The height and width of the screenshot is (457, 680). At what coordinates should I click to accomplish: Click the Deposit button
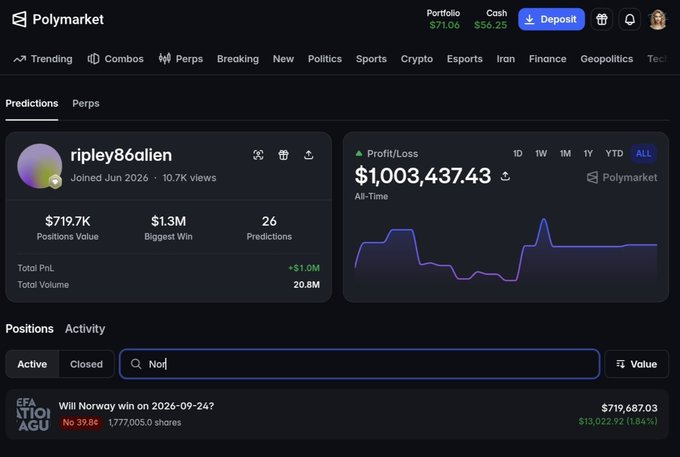coord(551,20)
